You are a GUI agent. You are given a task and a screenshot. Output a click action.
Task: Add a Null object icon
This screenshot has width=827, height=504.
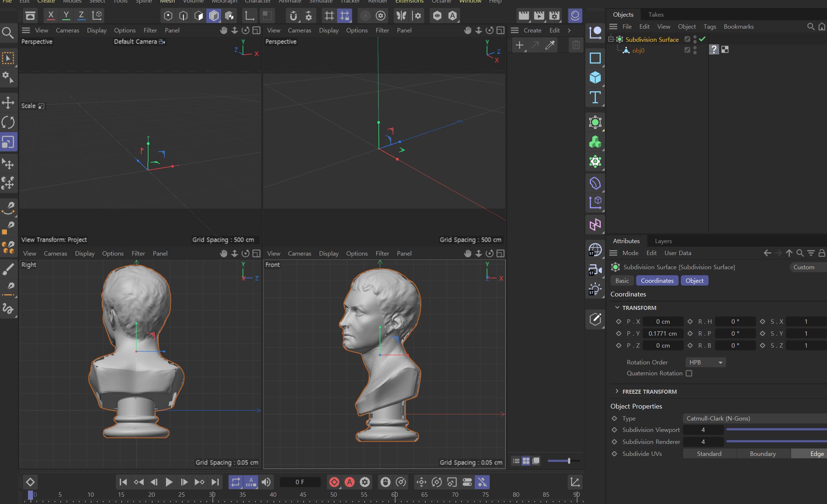pyautogui.click(x=595, y=33)
